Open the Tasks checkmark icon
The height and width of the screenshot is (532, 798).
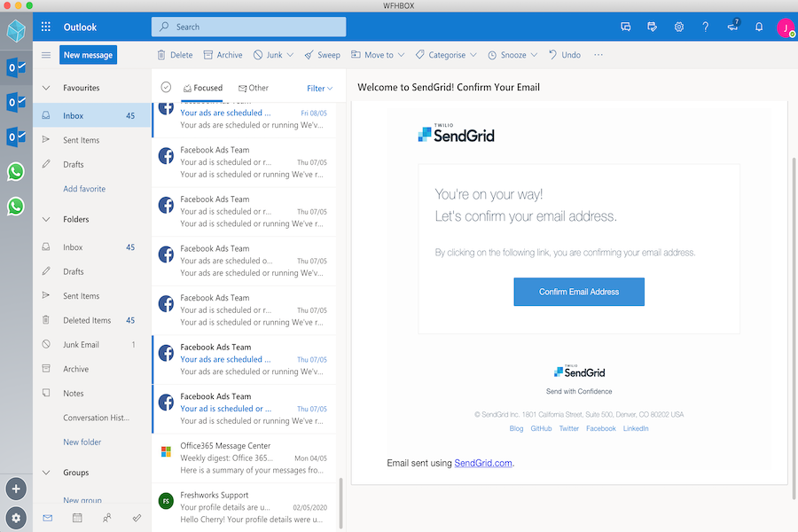coord(137,518)
